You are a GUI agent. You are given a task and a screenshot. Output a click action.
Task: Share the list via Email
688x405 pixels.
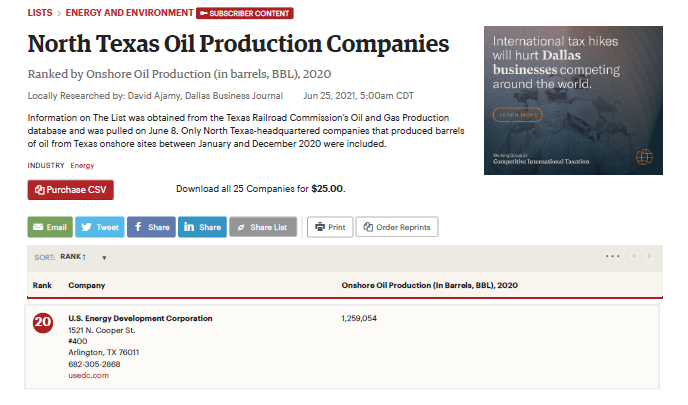[49, 227]
